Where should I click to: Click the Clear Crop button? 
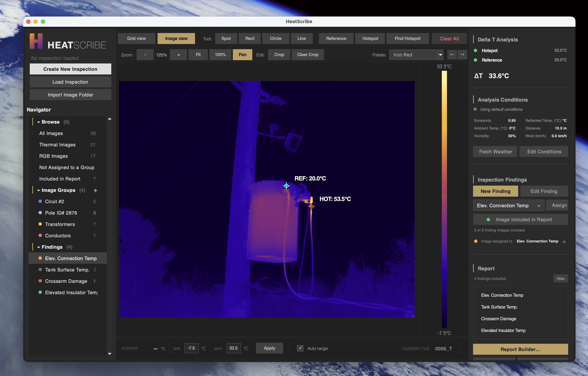[x=308, y=55]
